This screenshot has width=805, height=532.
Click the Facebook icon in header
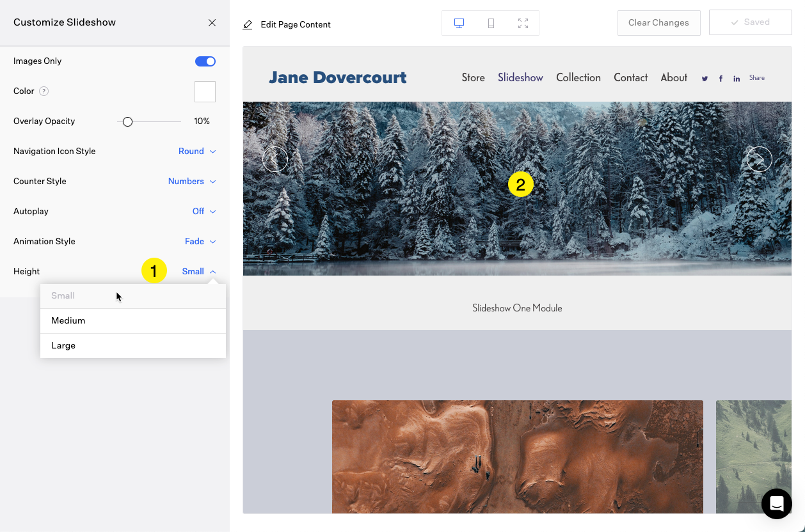pyautogui.click(x=721, y=79)
